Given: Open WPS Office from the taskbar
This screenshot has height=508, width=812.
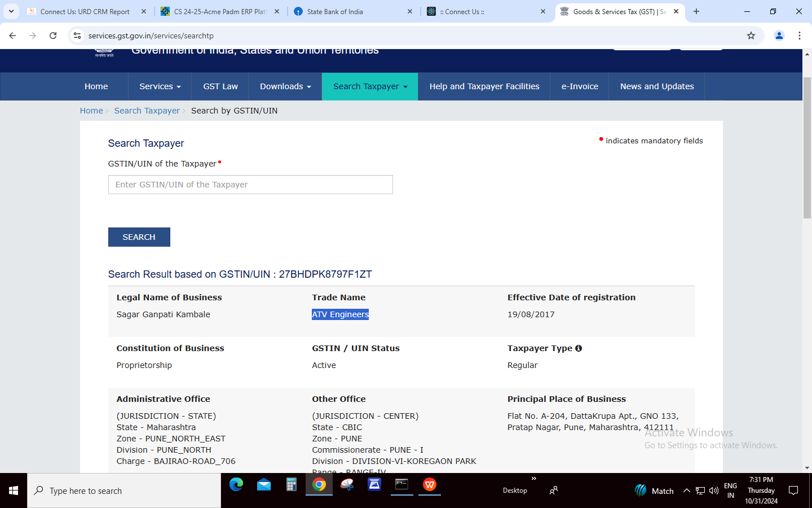Looking at the screenshot, I should (430, 484).
